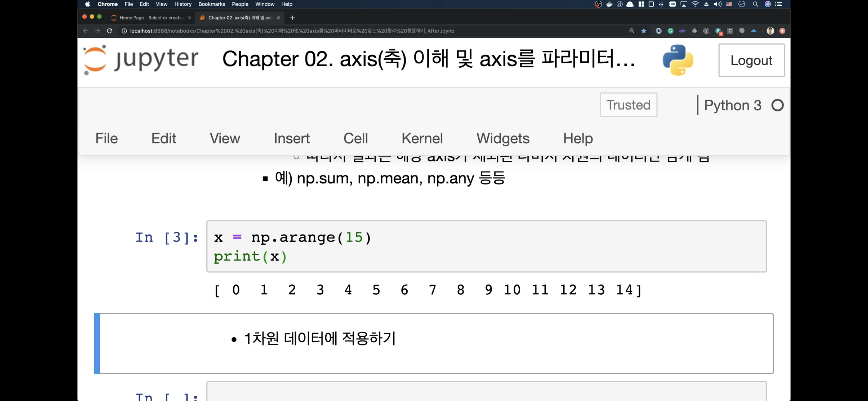
Task: Click the bookmark star icon
Action: tap(644, 31)
